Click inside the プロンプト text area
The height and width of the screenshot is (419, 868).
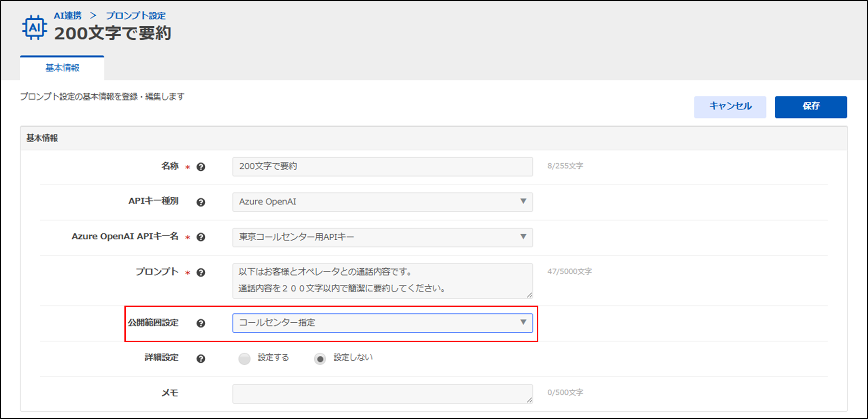[382, 280]
